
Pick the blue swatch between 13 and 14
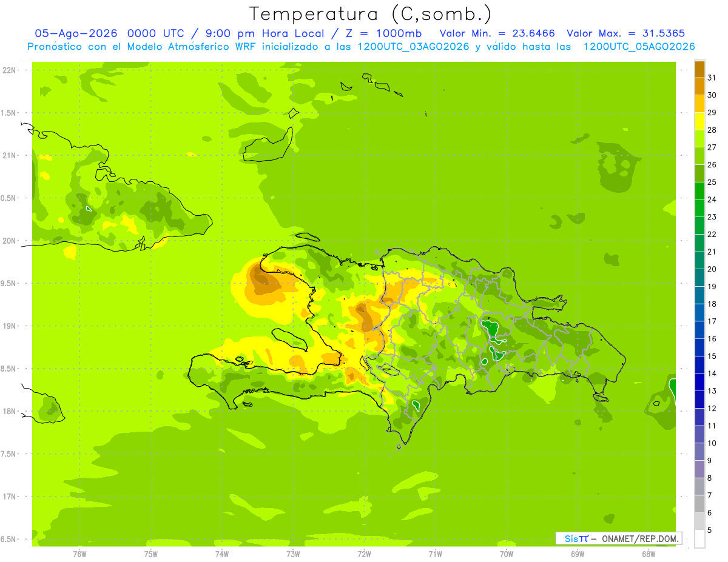click(x=699, y=382)
